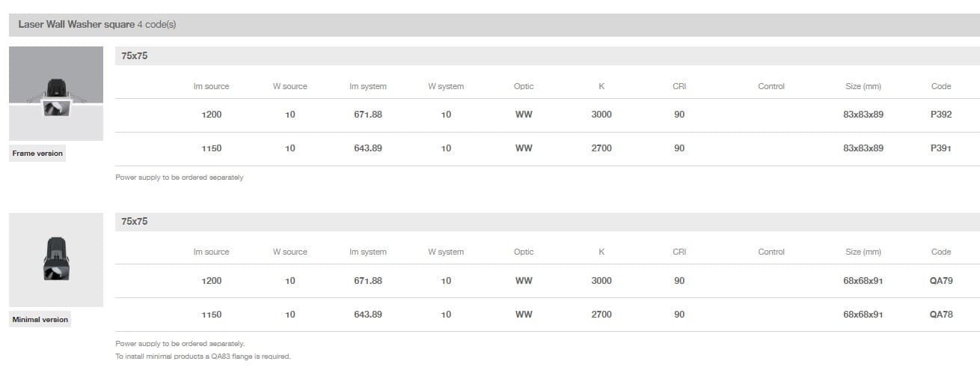Click the 2700 K value in P391 row

click(x=601, y=148)
